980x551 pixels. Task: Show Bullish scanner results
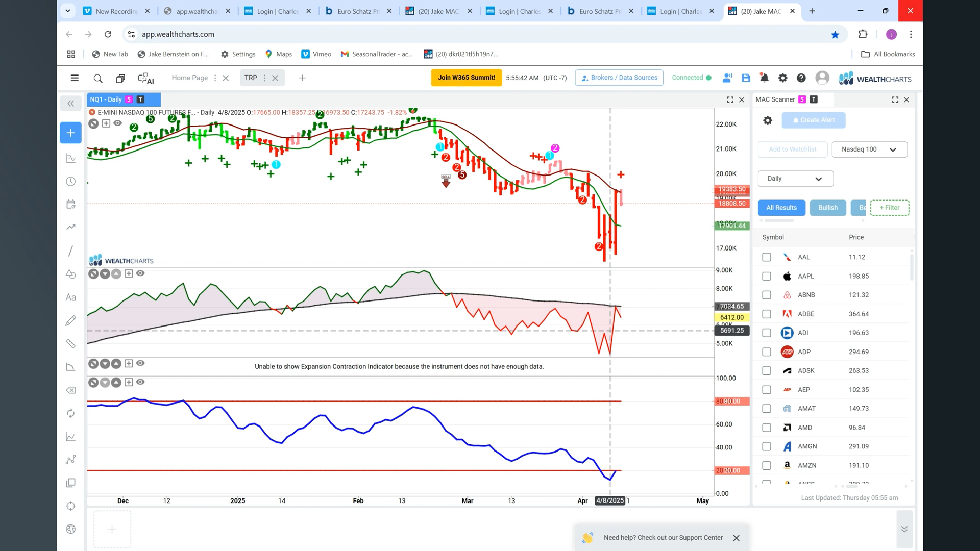[828, 208]
